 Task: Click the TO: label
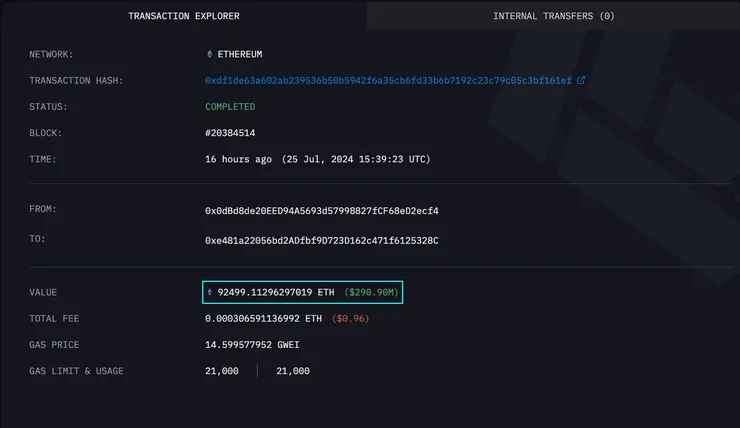click(x=37, y=239)
